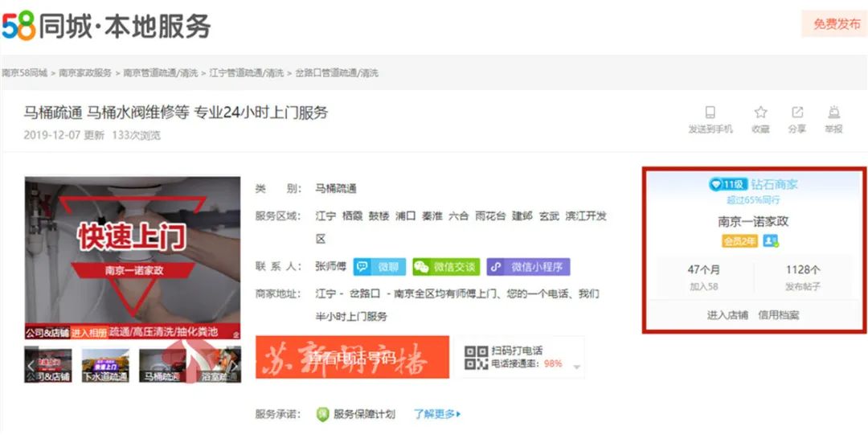
Task: Click the verified person icon beside 会员2年
Action: (x=771, y=241)
